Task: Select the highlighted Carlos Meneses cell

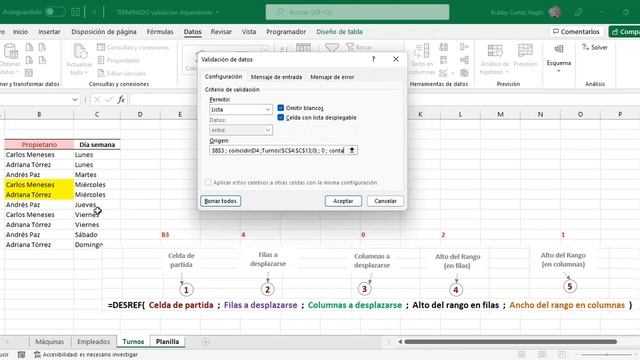Action: (39, 184)
